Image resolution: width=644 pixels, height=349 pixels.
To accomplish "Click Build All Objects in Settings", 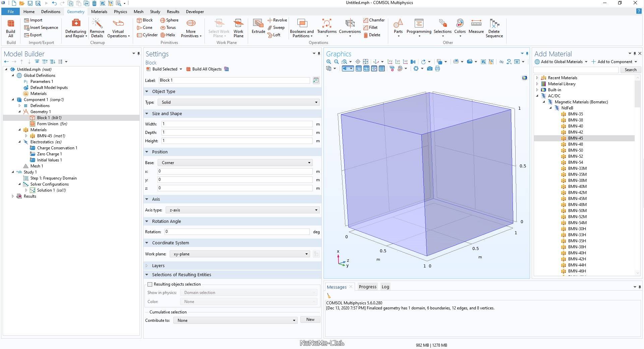I will (x=204, y=69).
